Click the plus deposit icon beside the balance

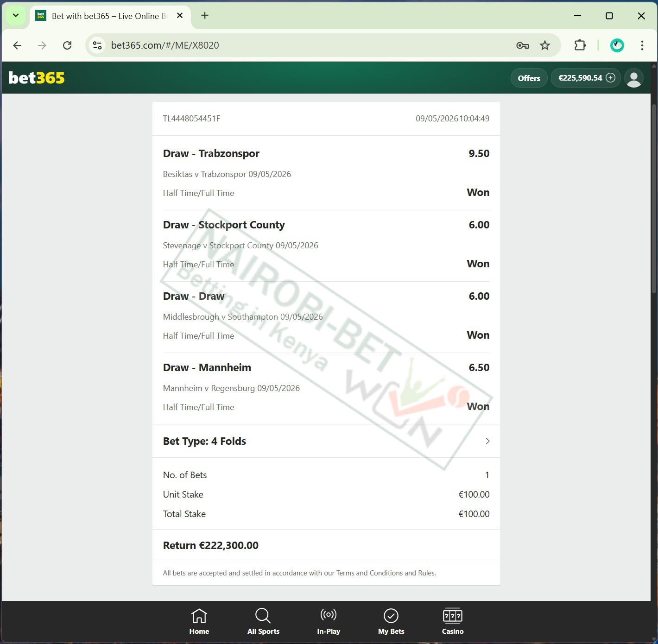click(611, 78)
